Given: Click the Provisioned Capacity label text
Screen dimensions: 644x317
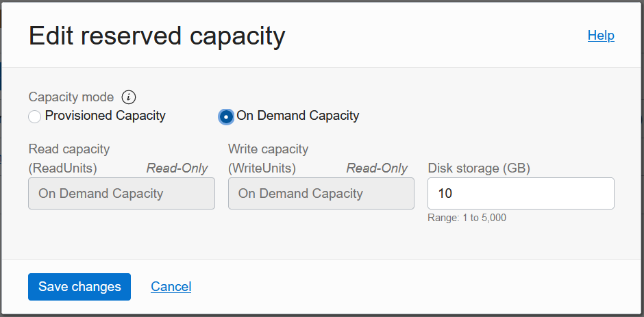Looking at the screenshot, I should point(105,116).
